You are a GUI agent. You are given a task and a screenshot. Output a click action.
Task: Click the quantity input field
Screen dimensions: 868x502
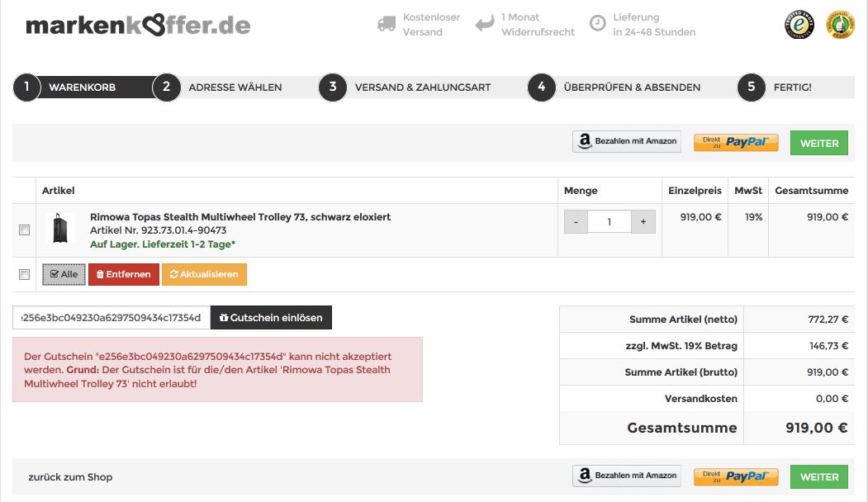tap(609, 222)
